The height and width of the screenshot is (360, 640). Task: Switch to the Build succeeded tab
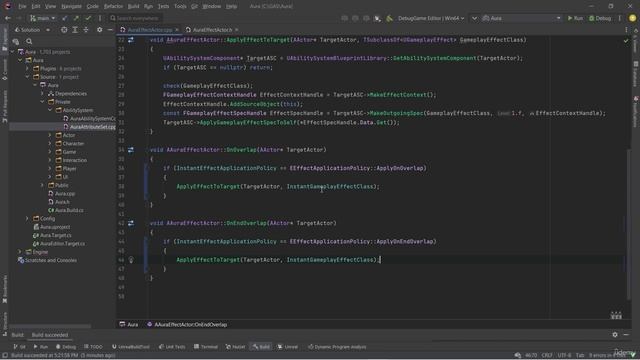(x=50, y=335)
